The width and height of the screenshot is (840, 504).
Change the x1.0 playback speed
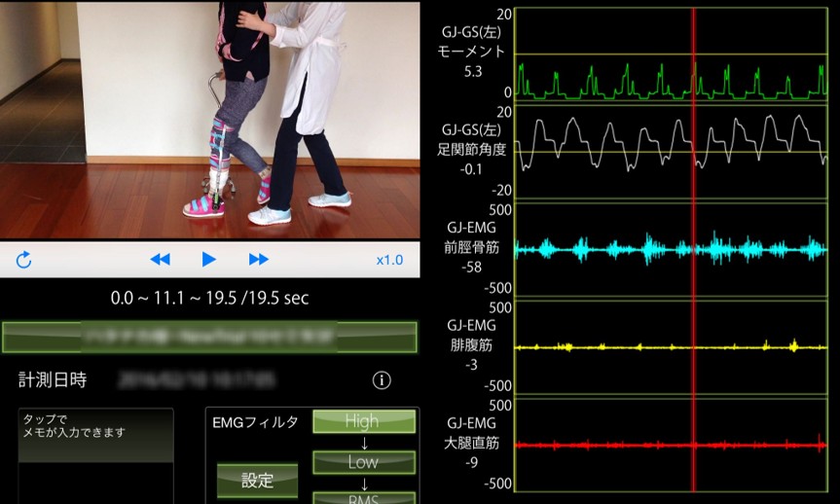coord(389,260)
